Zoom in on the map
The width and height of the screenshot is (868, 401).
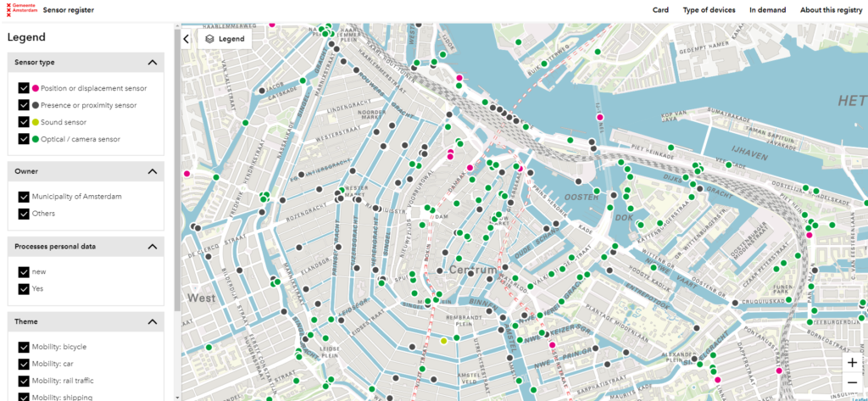coord(851,363)
